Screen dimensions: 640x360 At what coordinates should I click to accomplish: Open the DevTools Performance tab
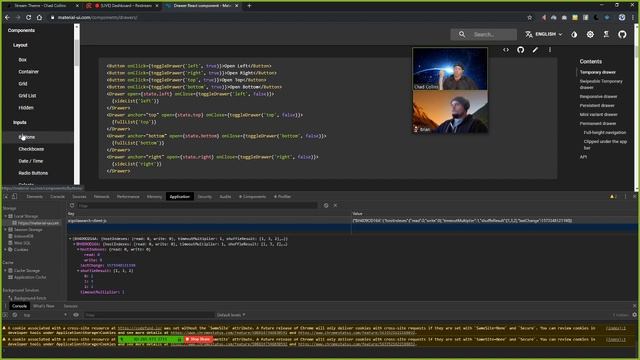click(128, 197)
